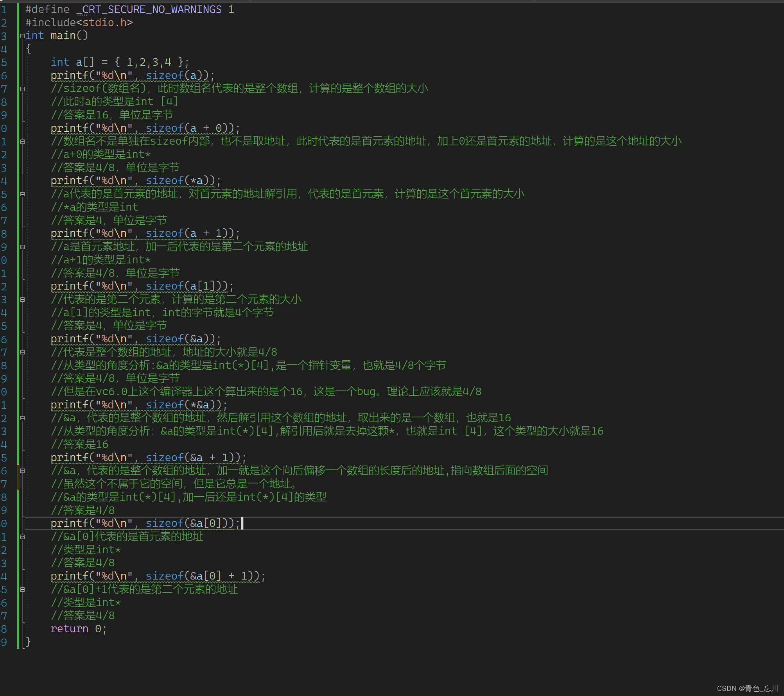Click line number 1 in the gutter
Image resolution: width=784 pixels, height=696 pixels.
coord(4,9)
